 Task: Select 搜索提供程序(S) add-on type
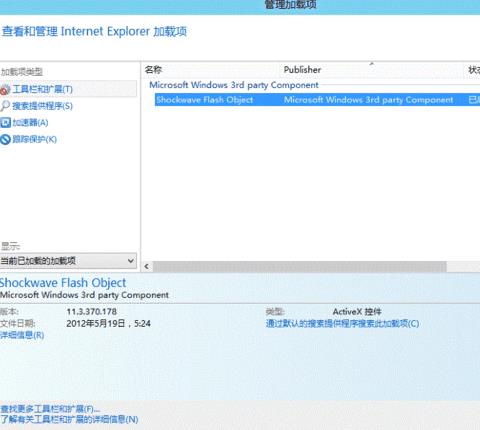(x=42, y=106)
